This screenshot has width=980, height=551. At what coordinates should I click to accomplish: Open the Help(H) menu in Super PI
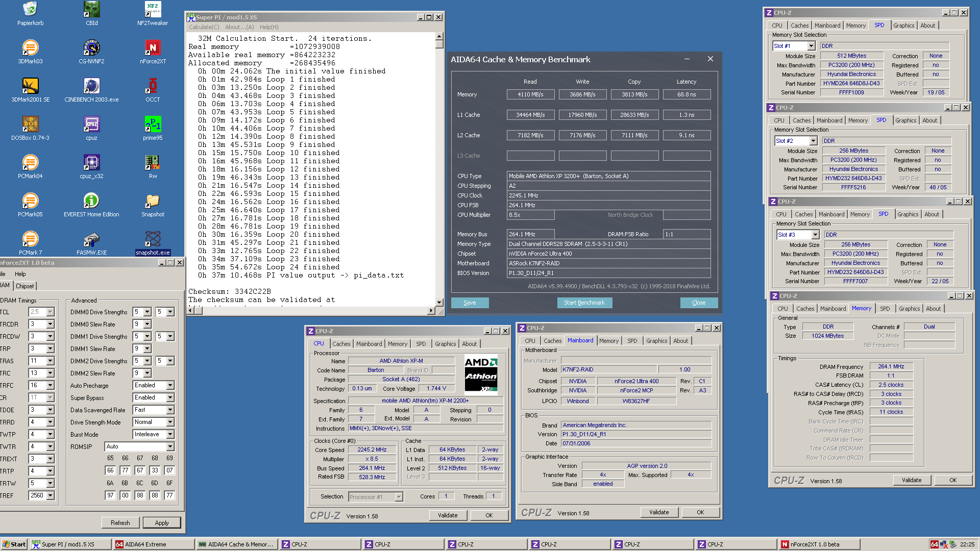tap(269, 27)
